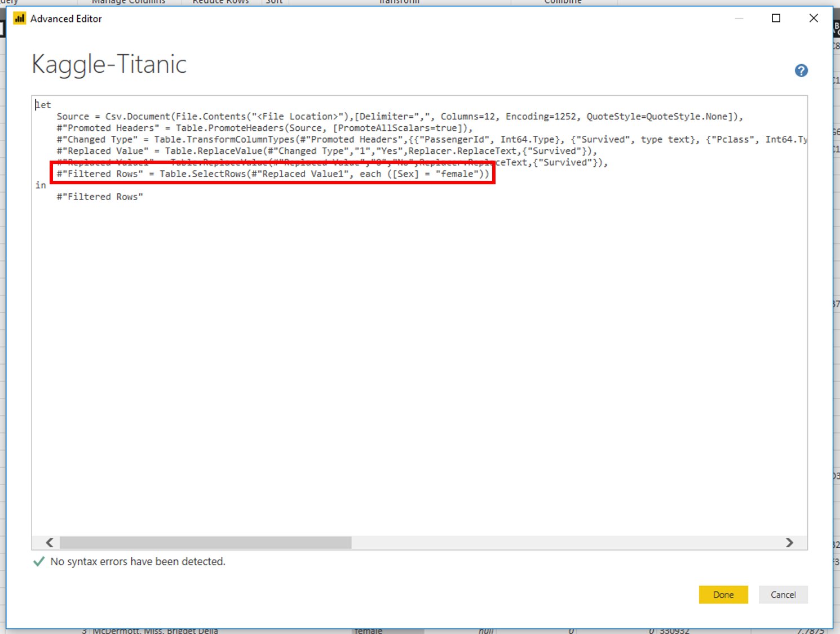
Task: Click the 'No syntax errors have been detected' message
Action: pos(138,561)
